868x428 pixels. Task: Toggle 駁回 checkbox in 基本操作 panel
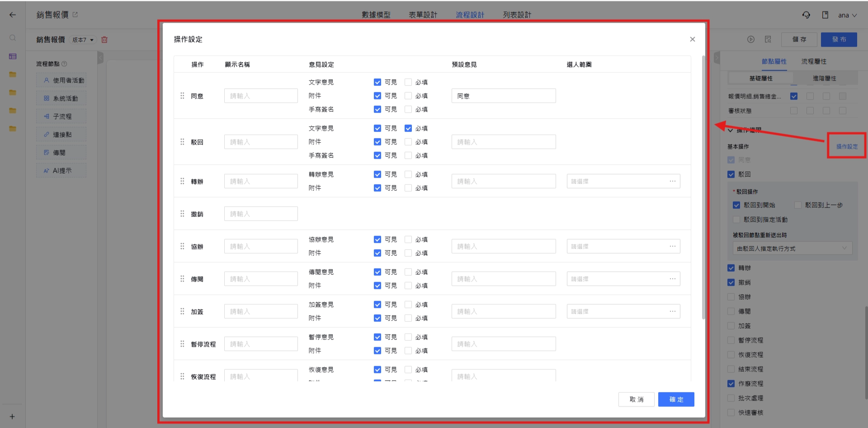[x=731, y=174]
